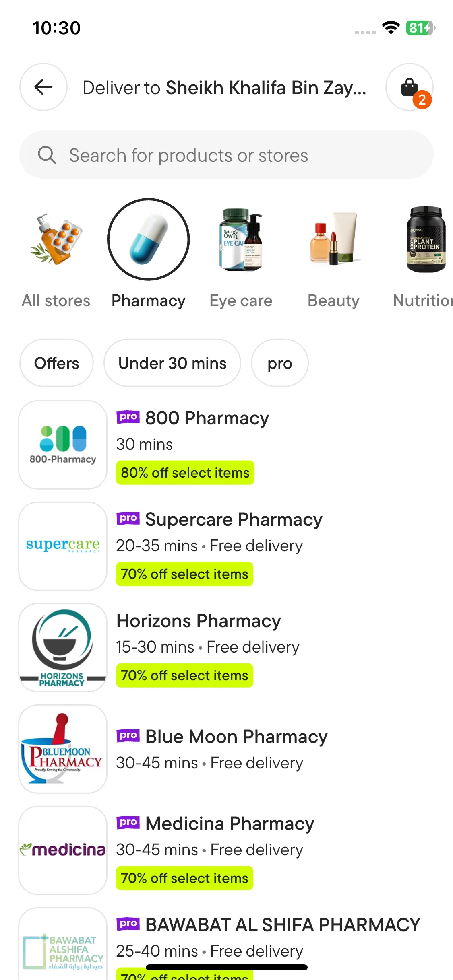
Task: Open Medicina Pharmacy store listing
Action: (230, 824)
